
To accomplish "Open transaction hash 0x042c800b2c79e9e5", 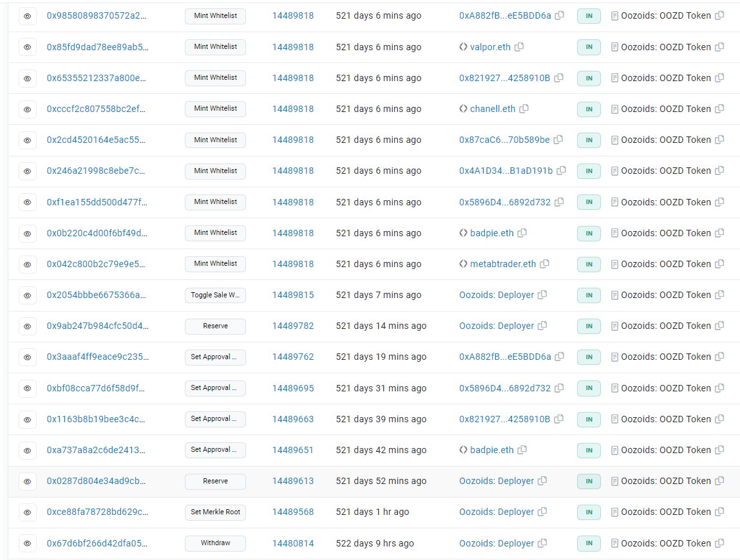I will pyautogui.click(x=96, y=264).
